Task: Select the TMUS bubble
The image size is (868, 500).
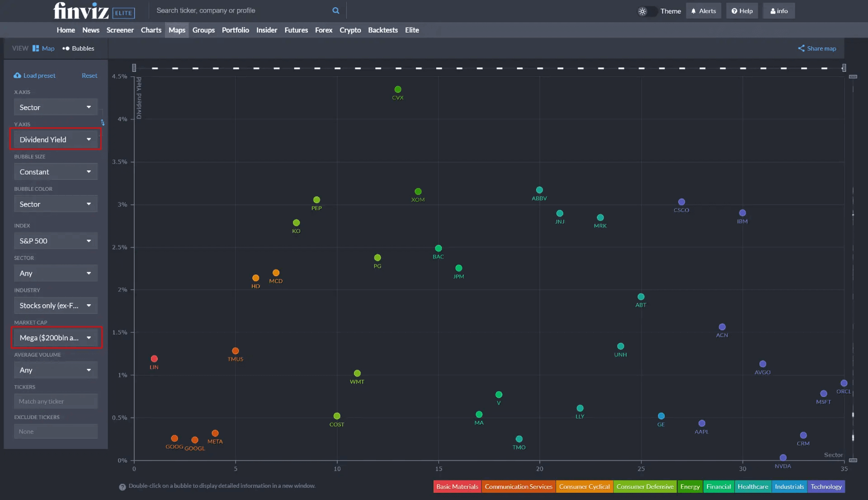Action: coord(236,351)
